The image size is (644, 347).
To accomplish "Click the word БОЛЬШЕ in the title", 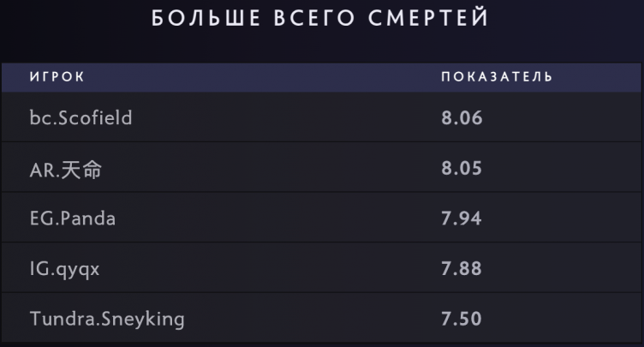I will (x=200, y=18).
